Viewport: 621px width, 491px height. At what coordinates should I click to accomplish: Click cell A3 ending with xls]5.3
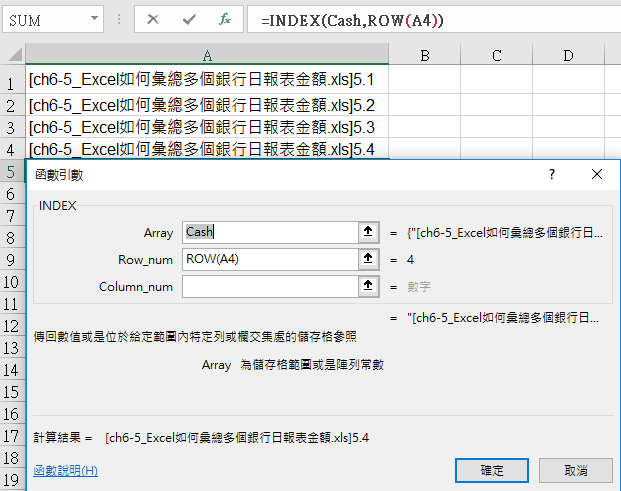[x=207, y=127]
